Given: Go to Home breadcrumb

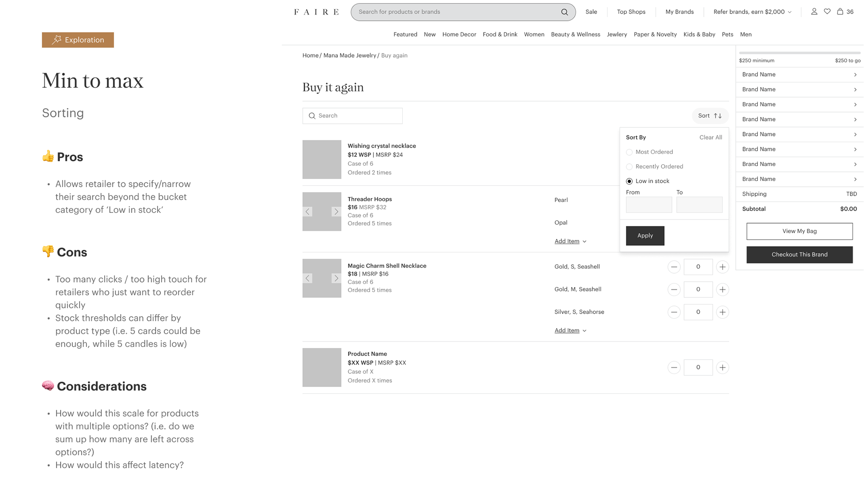Looking at the screenshot, I should [x=310, y=55].
